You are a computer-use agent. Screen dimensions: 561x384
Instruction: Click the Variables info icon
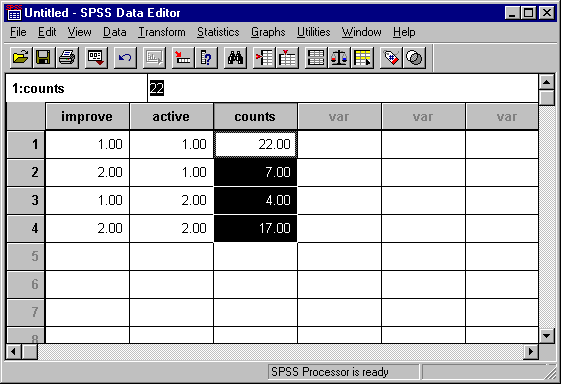(206, 58)
